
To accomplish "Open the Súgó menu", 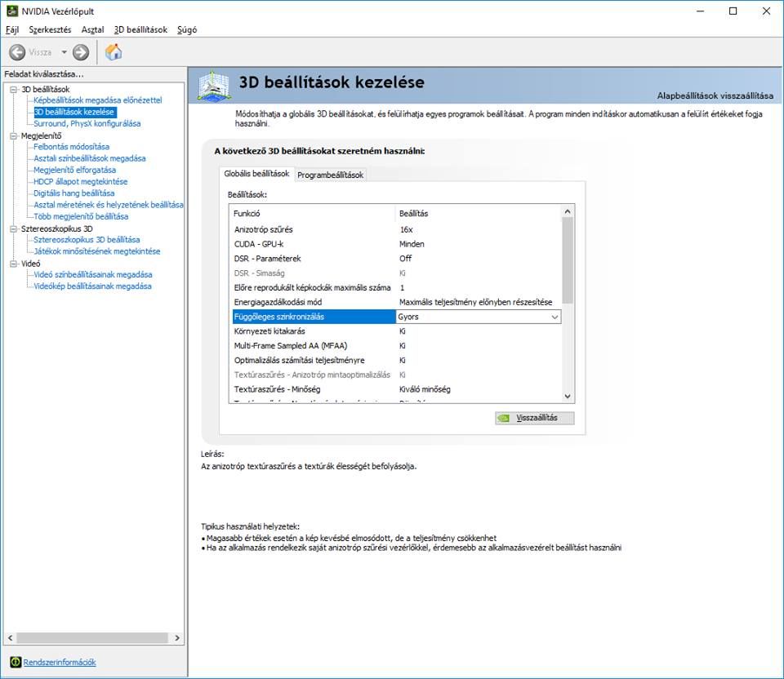I will tap(187, 29).
